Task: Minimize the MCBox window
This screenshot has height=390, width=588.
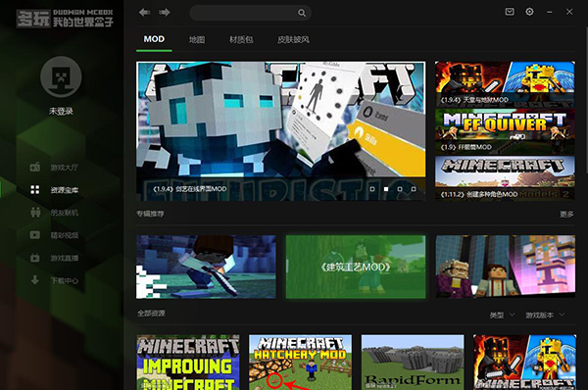Action: 550,12
